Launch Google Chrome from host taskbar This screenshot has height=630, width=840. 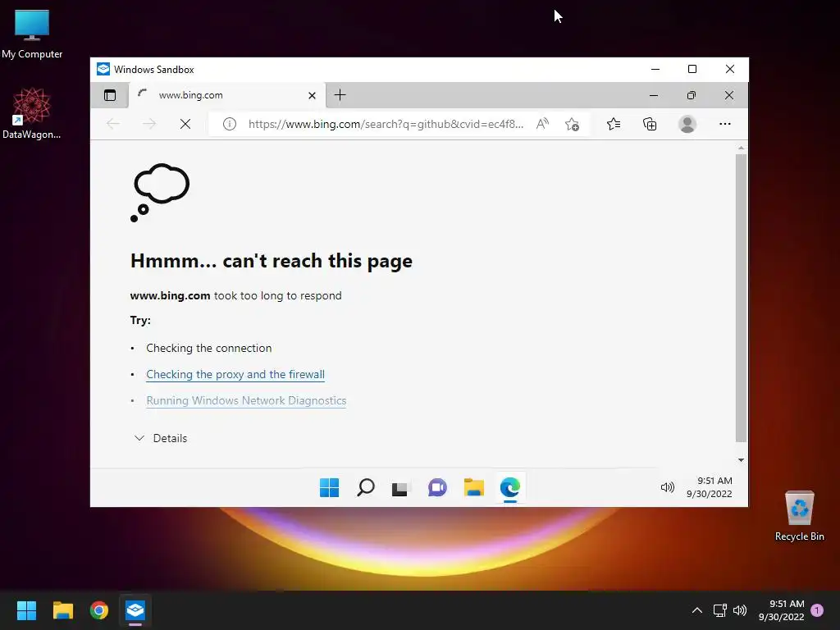tap(99, 610)
